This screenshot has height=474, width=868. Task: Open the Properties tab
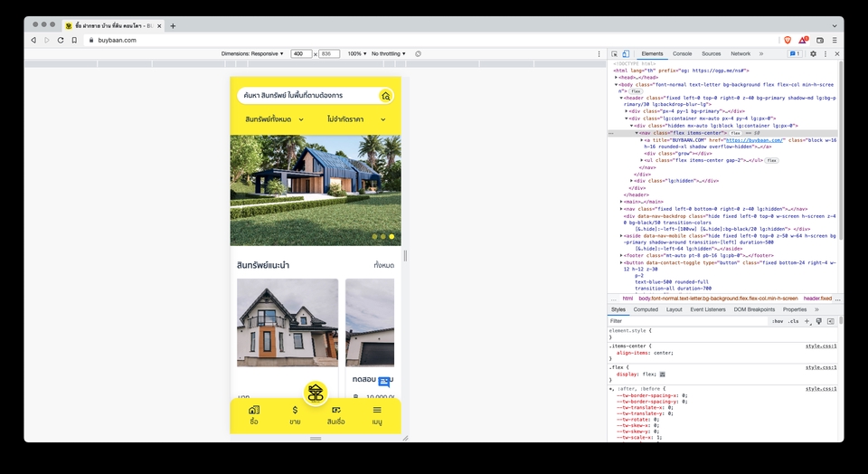click(x=795, y=309)
